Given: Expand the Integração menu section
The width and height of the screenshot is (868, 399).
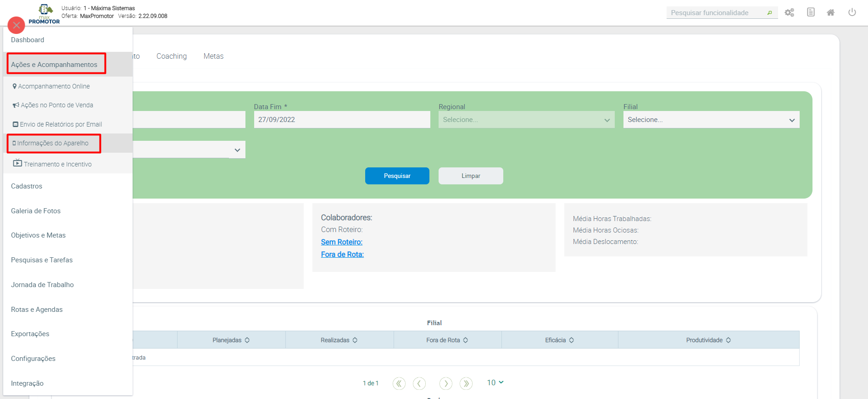Looking at the screenshot, I should point(68,383).
